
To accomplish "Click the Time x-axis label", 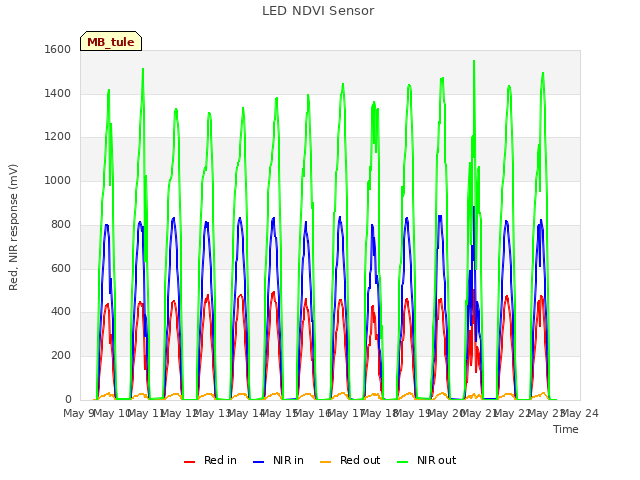I will (x=566, y=429).
